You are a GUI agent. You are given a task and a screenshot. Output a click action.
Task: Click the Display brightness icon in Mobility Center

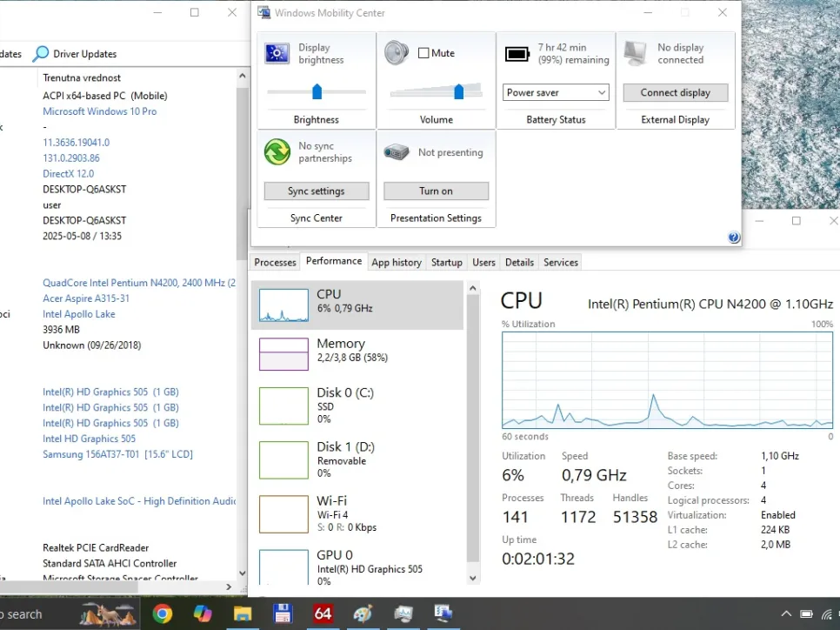tap(277, 53)
